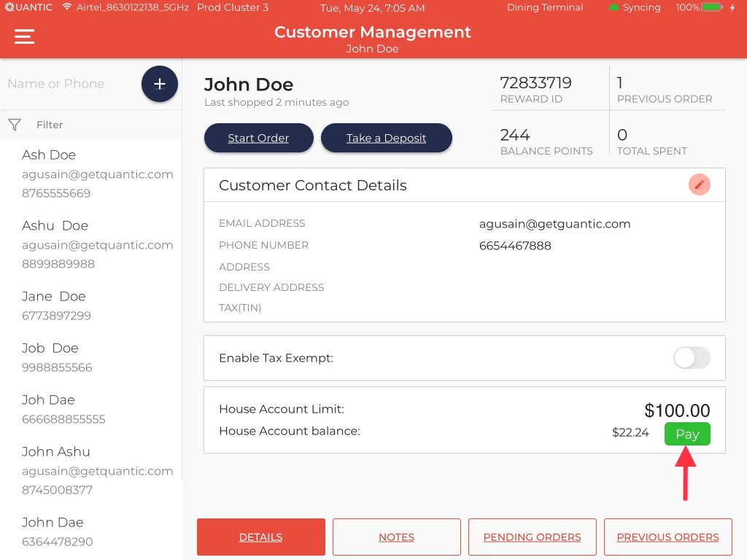
Task: Select customer Ash Doe from list
Action: click(x=49, y=155)
